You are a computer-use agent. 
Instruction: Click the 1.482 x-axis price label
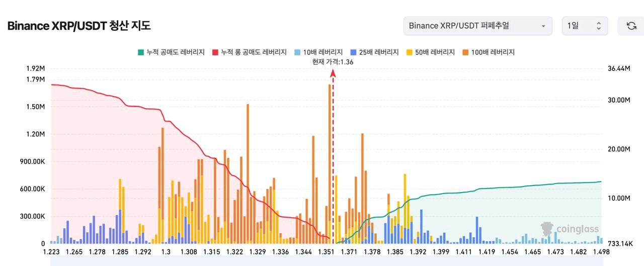[580, 252]
